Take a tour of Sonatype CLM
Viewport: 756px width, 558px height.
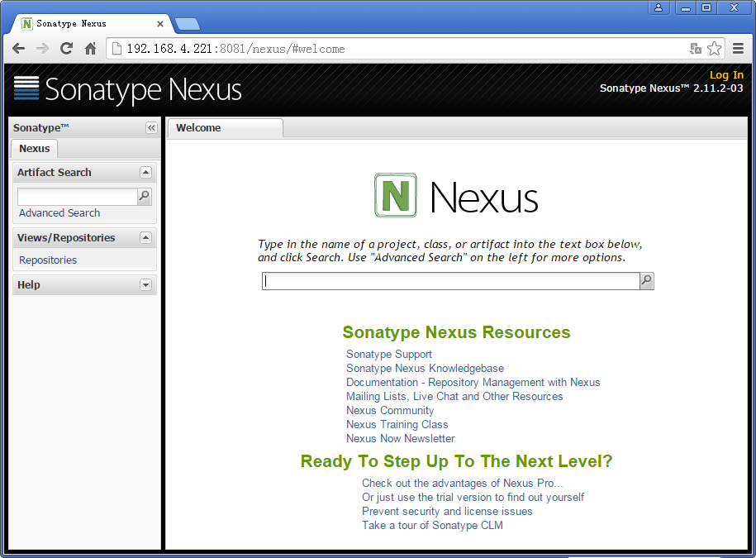click(x=432, y=525)
